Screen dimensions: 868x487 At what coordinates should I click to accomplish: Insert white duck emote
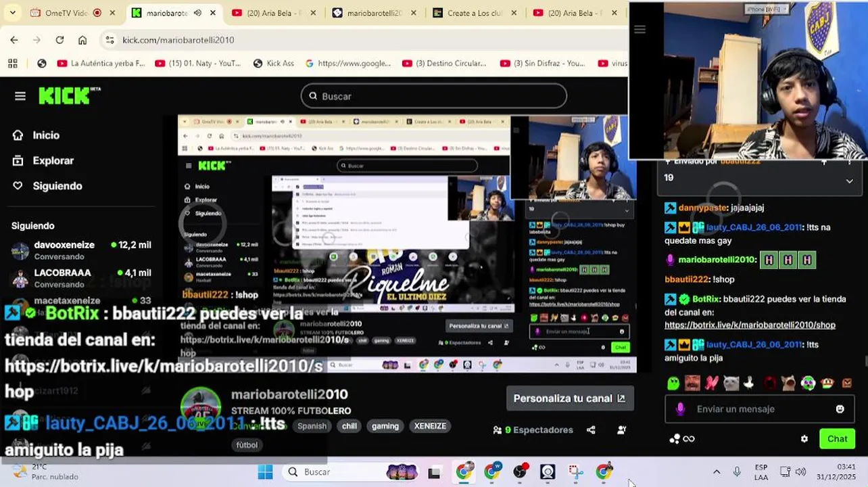click(x=749, y=384)
